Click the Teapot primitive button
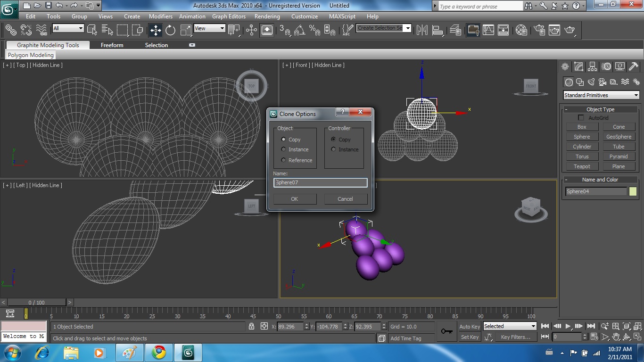 [x=582, y=166]
